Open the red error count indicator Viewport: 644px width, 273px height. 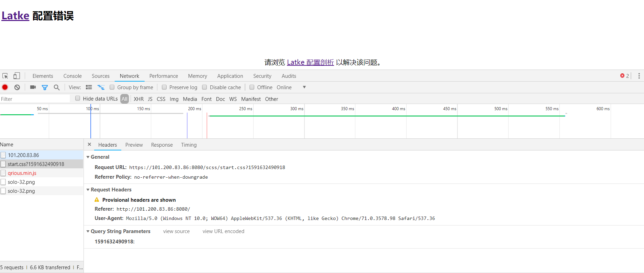pos(624,76)
